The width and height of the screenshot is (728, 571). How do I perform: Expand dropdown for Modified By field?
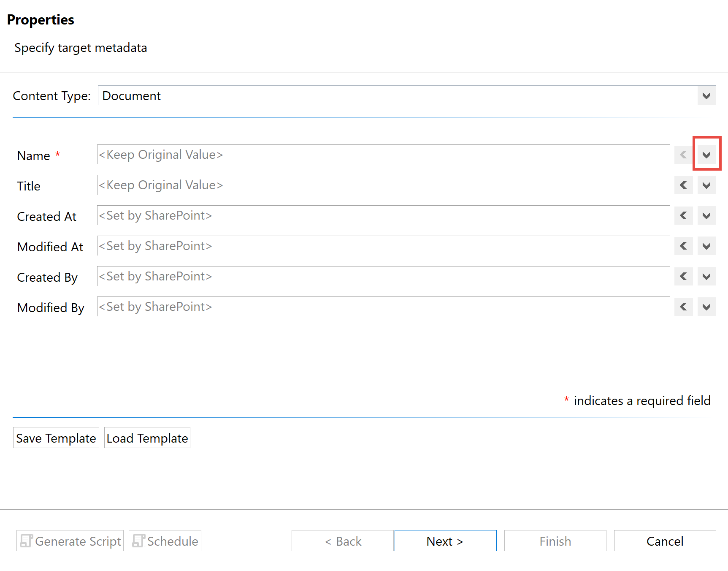click(x=706, y=307)
